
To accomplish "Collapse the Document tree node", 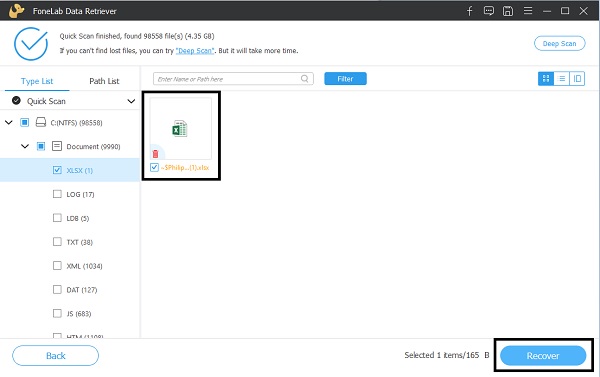I will [x=25, y=146].
